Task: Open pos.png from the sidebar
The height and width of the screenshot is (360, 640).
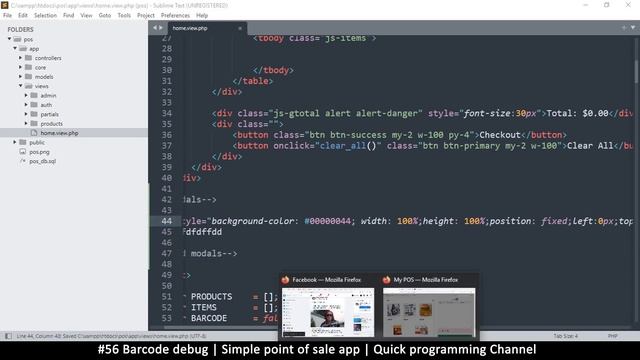Action: pyautogui.click(x=39, y=152)
